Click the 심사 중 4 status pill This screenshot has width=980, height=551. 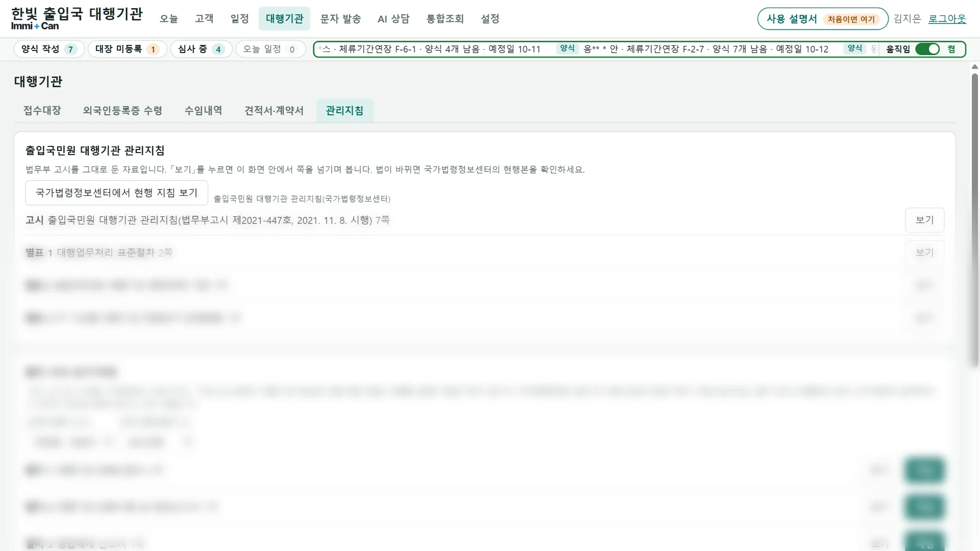[x=201, y=49]
